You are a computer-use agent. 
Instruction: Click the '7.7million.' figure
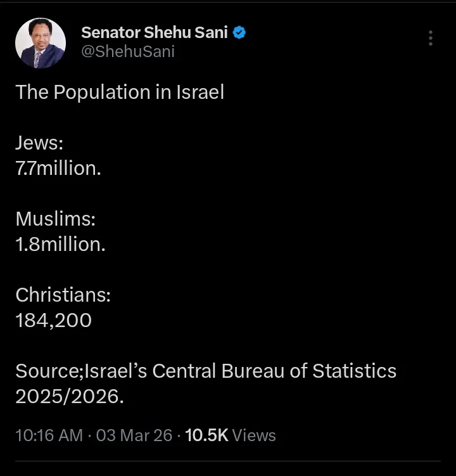pos(58,169)
